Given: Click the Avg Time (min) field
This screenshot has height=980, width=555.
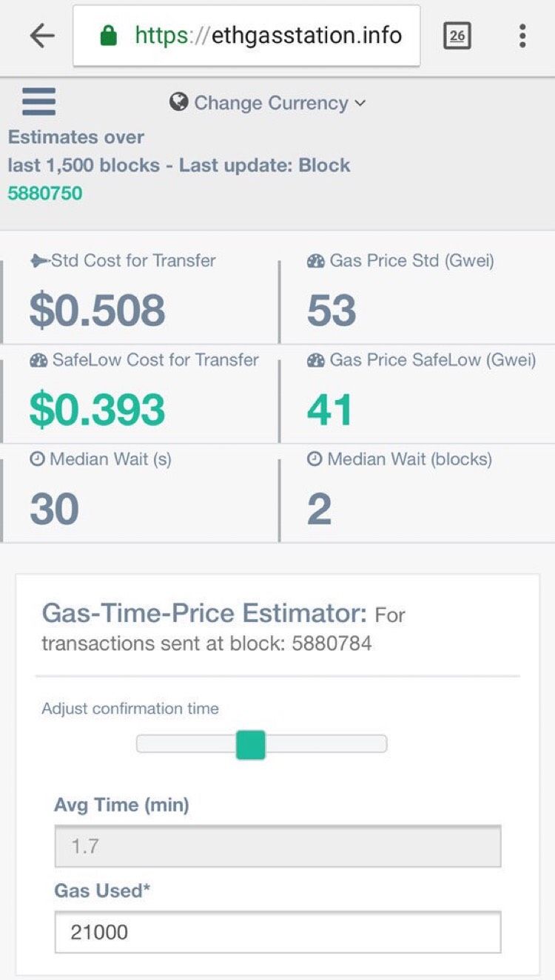Looking at the screenshot, I should [277, 846].
